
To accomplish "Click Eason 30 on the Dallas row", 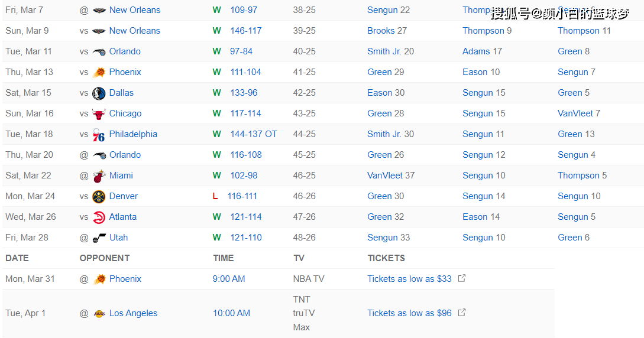I will point(386,93).
